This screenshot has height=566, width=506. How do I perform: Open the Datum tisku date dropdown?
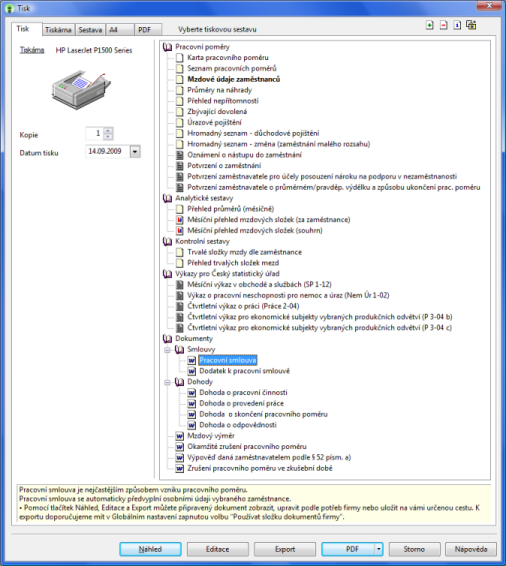click(x=135, y=152)
